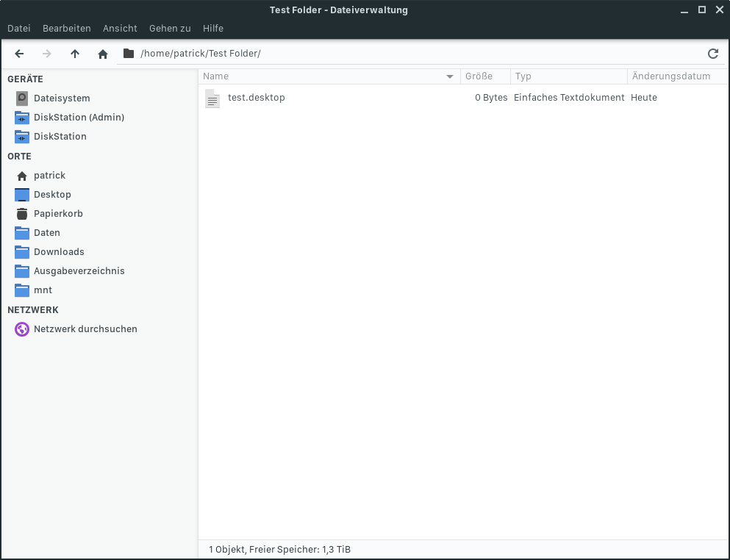Collapse the ORTE sidebar section

[x=18, y=156]
